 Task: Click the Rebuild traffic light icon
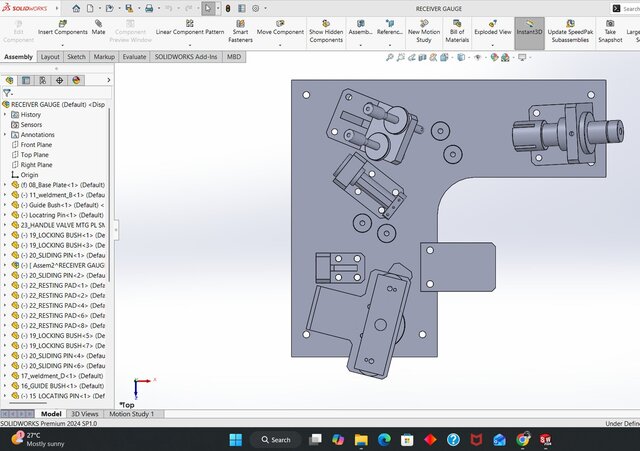pos(228,8)
